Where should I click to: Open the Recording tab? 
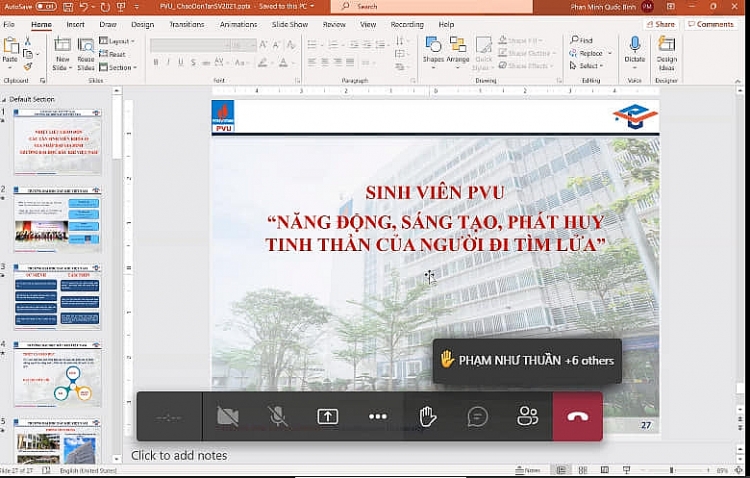(x=407, y=24)
